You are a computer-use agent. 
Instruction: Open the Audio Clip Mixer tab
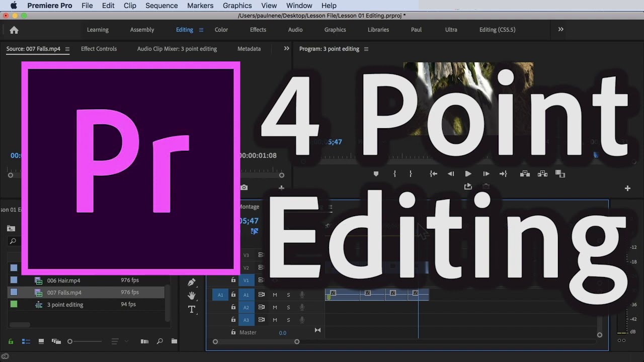click(177, 49)
